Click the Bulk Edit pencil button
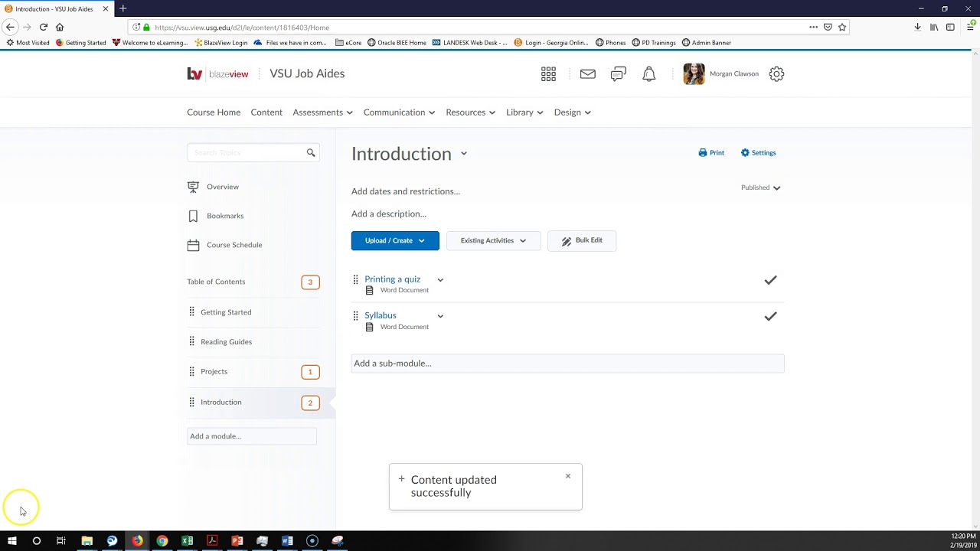980x551 pixels. coord(582,240)
